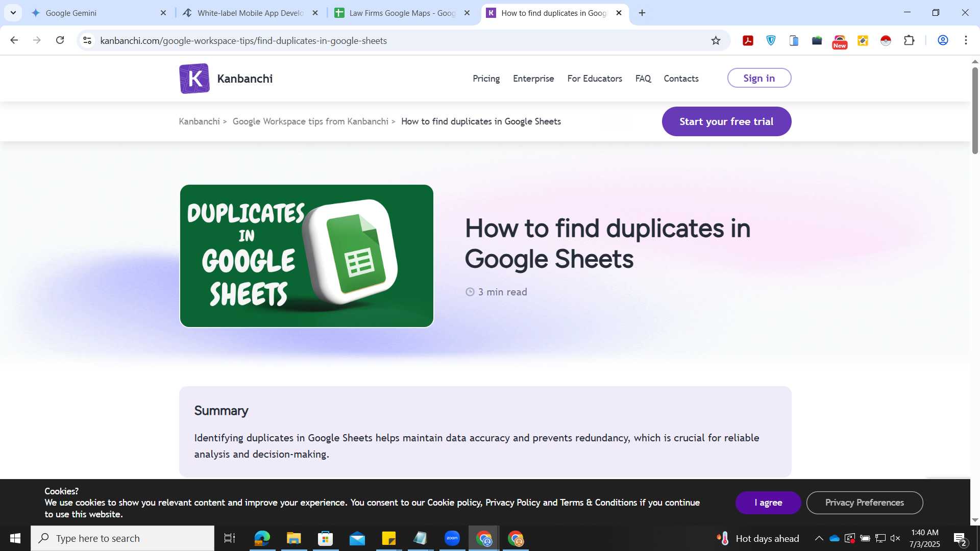The image size is (980, 551).
Task: Bookmark this page with star icon
Action: pos(716,40)
